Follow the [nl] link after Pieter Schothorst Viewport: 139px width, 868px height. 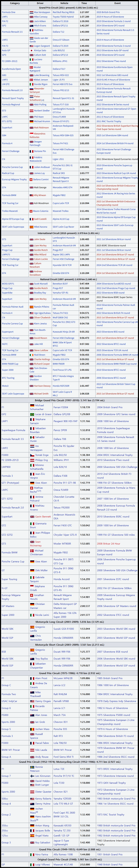click(43, 100)
